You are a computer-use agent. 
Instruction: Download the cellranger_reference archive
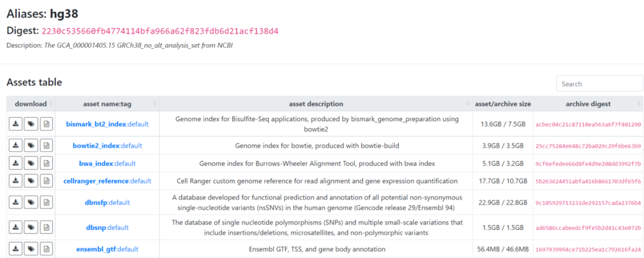click(x=16, y=181)
